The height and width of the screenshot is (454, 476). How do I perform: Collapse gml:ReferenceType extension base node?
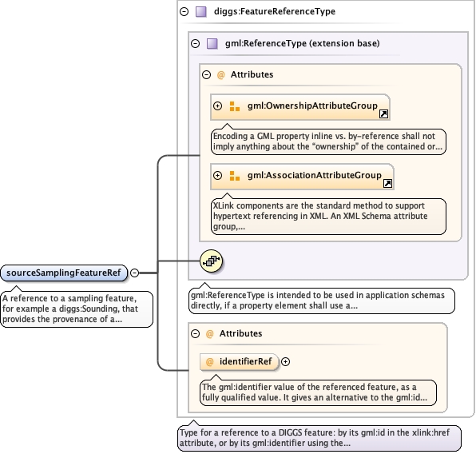click(x=195, y=43)
